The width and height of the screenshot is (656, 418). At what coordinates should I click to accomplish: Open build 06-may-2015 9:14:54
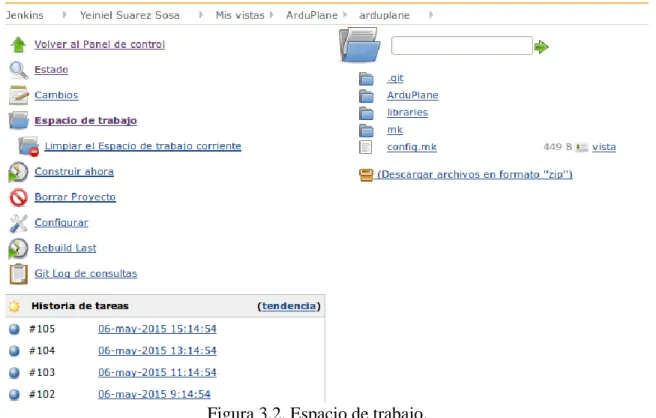click(x=154, y=394)
